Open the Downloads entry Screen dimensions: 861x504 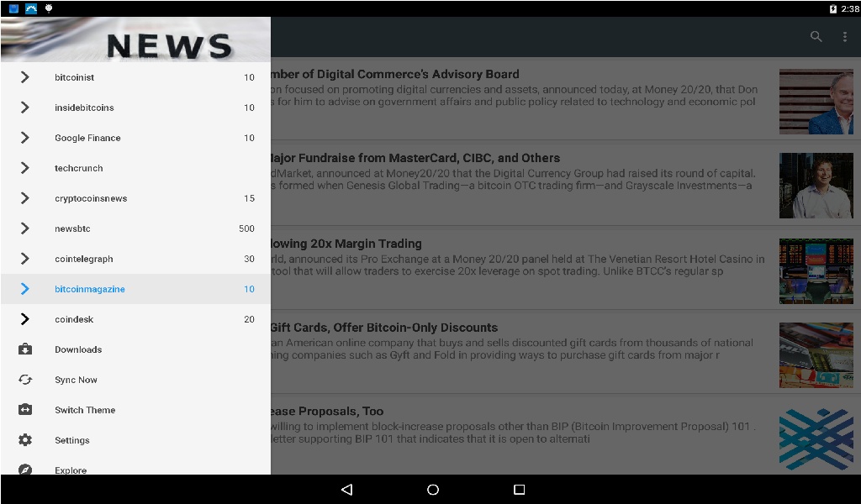[x=135, y=349]
